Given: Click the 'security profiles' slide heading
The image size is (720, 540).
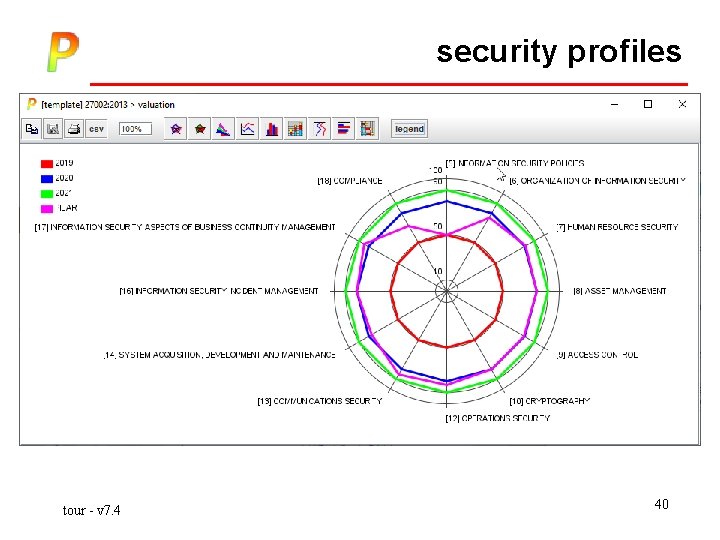Looking at the screenshot, I should 559,51.
